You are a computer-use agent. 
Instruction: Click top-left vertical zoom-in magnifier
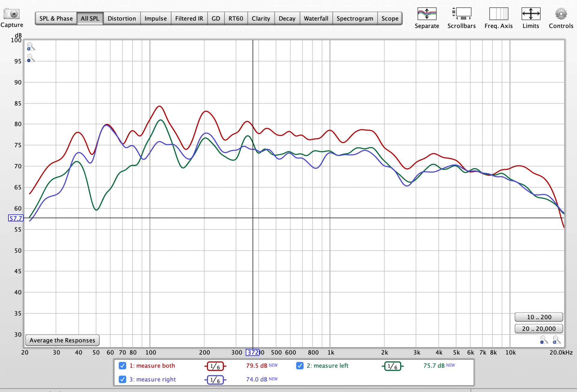coord(30,47)
